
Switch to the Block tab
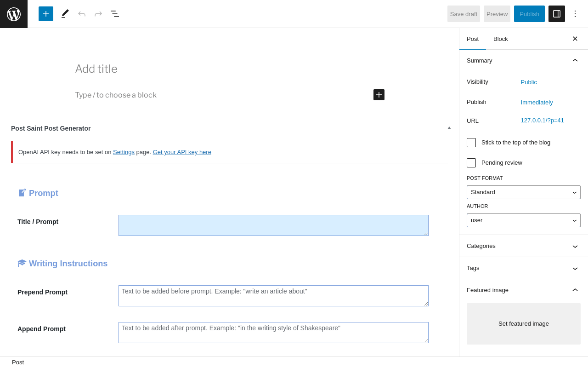pyautogui.click(x=501, y=39)
